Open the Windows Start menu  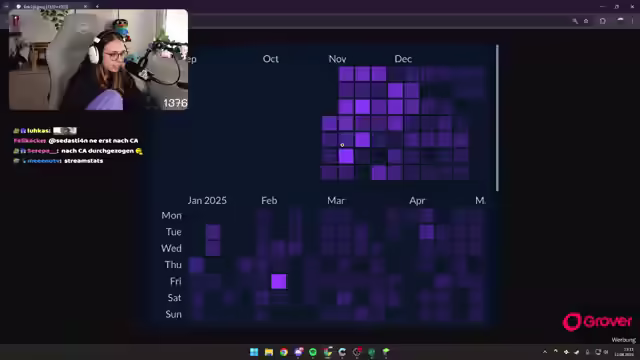254,352
